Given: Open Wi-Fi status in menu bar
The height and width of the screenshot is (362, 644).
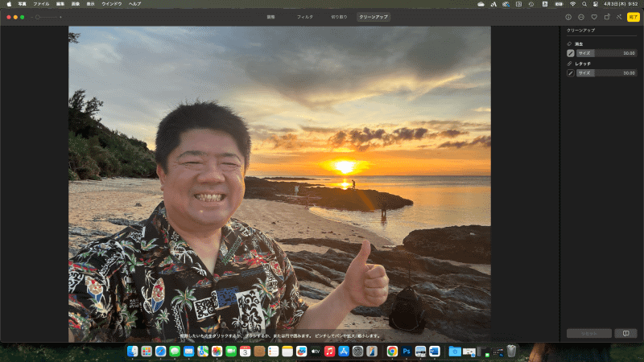Looking at the screenshot, I should click(x=572, y=4).
